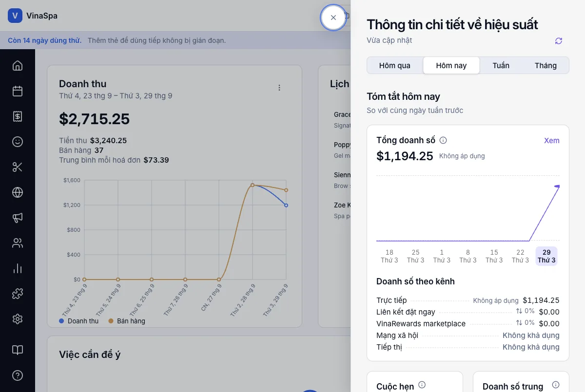Switch to the Hôm qua tab

pos(395,65)
